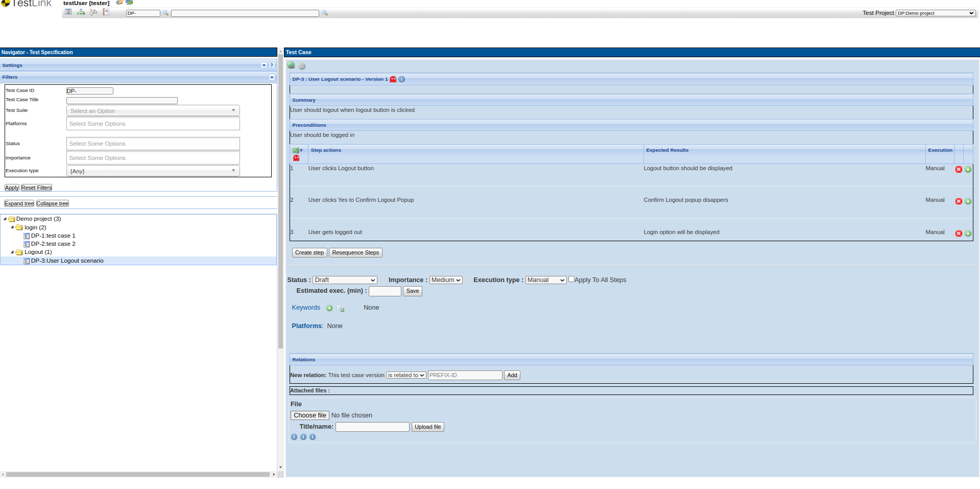980x489 pixels.
Task: Select DP-1:test case 1 in tree
Action: [x=53, y=236]
